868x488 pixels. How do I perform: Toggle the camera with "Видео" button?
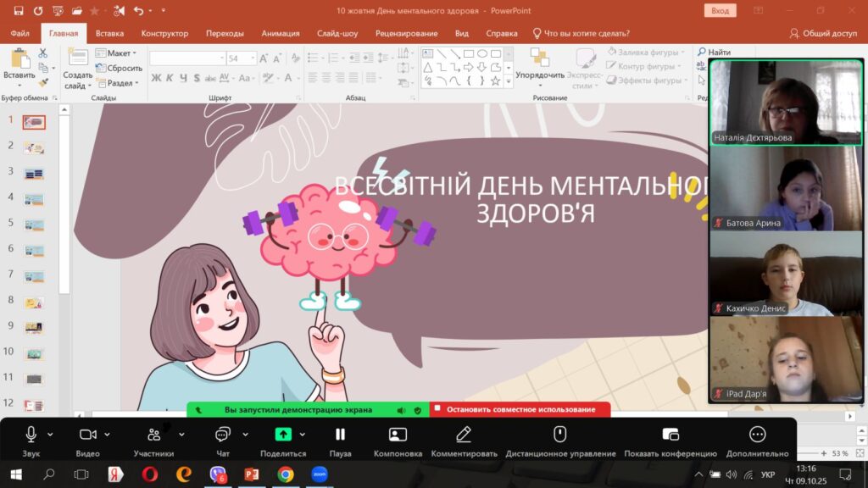[87, 435]
